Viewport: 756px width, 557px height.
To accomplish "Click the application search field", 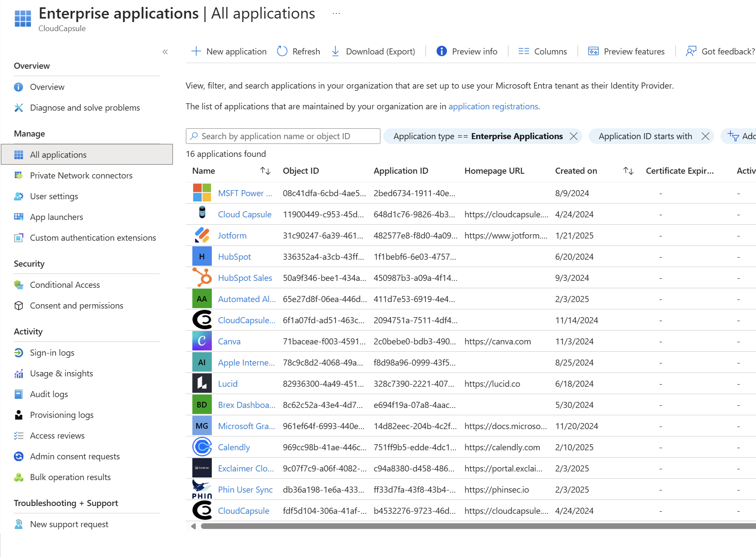I will [283, 136].
